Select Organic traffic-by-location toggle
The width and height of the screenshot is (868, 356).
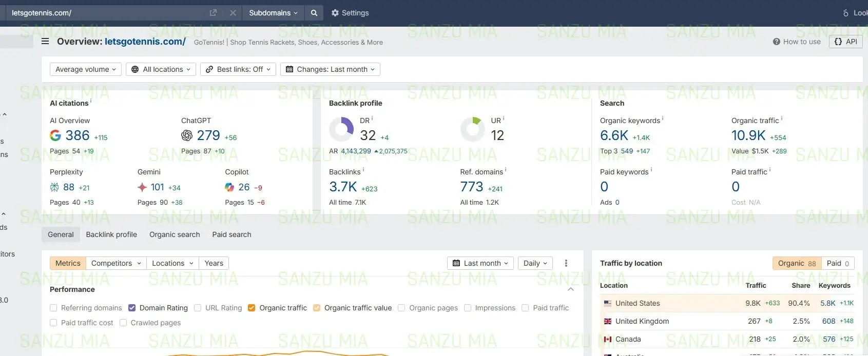(x=797, y=263)
